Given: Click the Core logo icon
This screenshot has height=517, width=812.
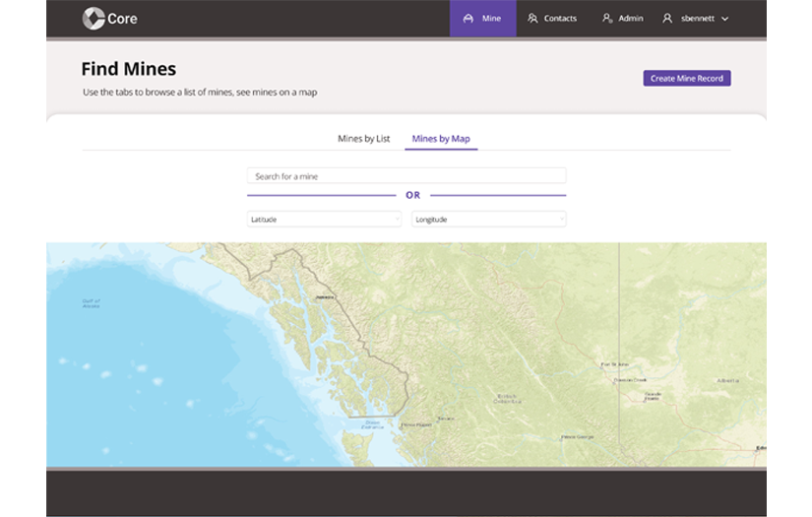Looking at the screenshot, I should (94, 19).
